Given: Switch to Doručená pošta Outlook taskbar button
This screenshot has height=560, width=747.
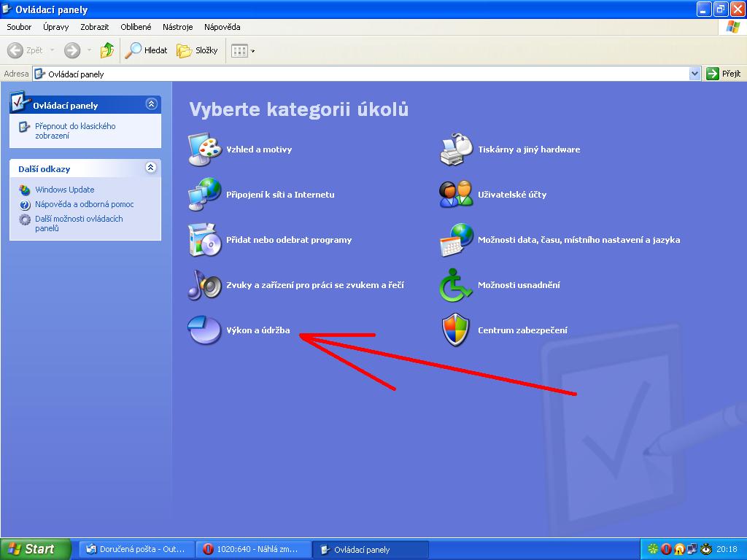Looking at the screenshot, I should (136, 549).
